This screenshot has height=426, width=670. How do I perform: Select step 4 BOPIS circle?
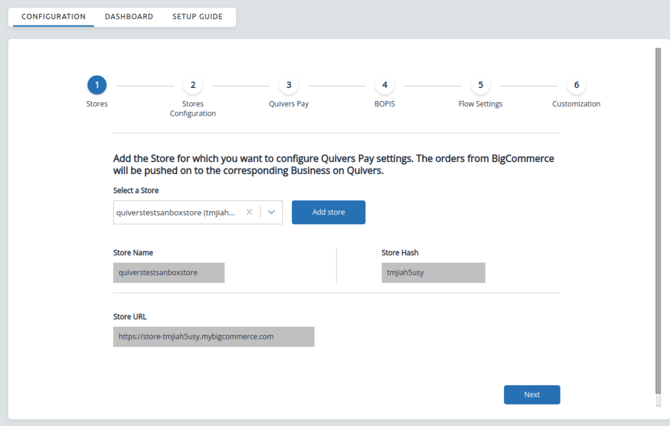pos(385,85)
